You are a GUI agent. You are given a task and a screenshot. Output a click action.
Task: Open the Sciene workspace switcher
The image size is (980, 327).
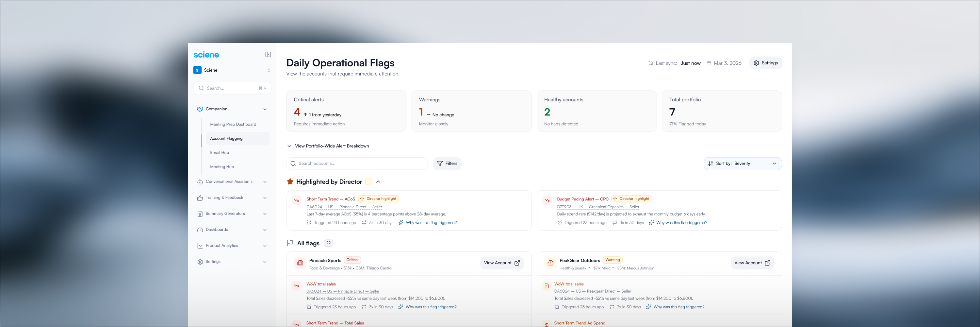[232, 70]
